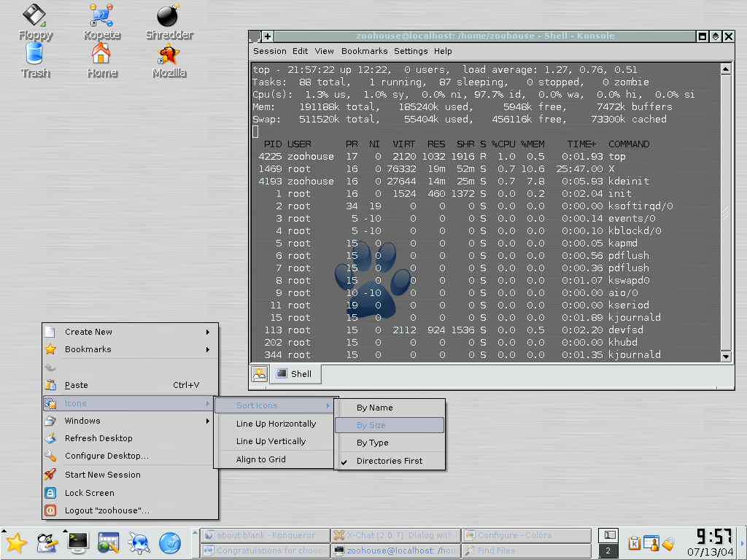747x560 pixels.
Task: Open the Konsole window menu icon in the title bar
Action: pyautogui.click(x=255, y=36)
